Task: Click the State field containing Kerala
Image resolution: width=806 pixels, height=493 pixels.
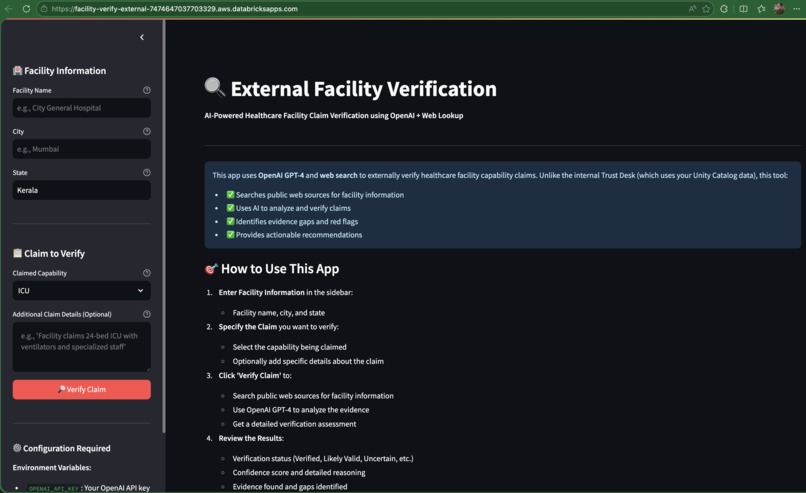Action: [82, 190]
